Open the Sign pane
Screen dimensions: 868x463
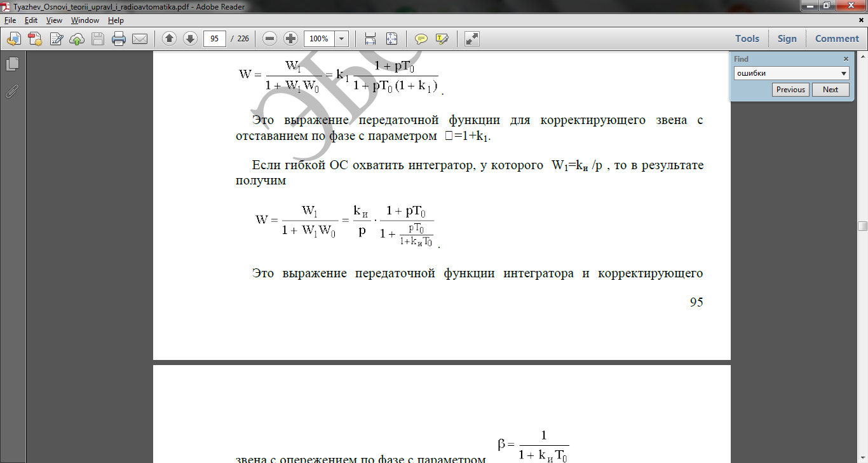point(787,39)
